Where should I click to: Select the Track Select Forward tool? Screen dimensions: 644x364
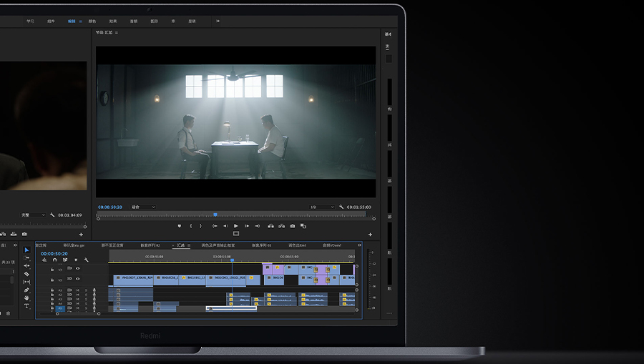tap(26, 257)
